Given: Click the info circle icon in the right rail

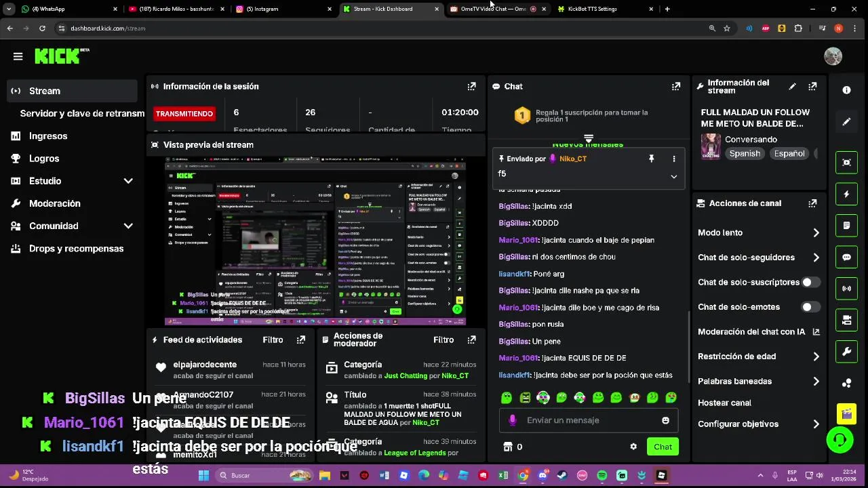Looking at the screenshot, I should coord(846,89).
